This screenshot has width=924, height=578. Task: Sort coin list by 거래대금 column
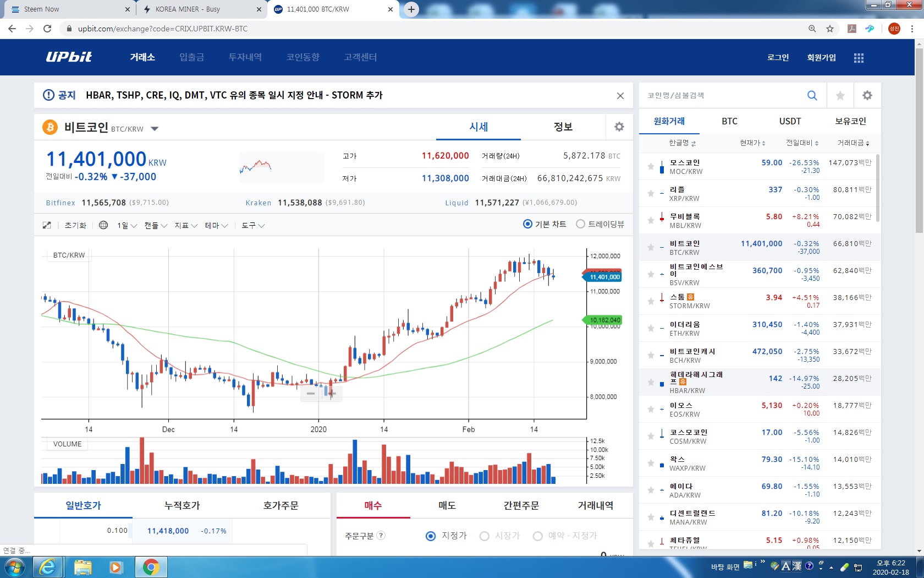[x=854, y=143]
